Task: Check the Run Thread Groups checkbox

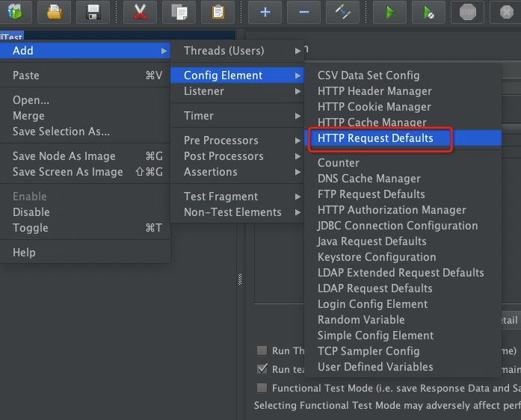Action: (262, 350)
